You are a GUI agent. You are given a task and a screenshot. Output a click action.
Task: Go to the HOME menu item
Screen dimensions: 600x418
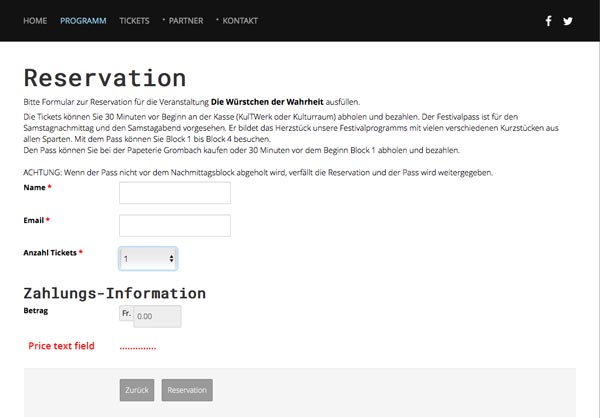tap(35, 20)
